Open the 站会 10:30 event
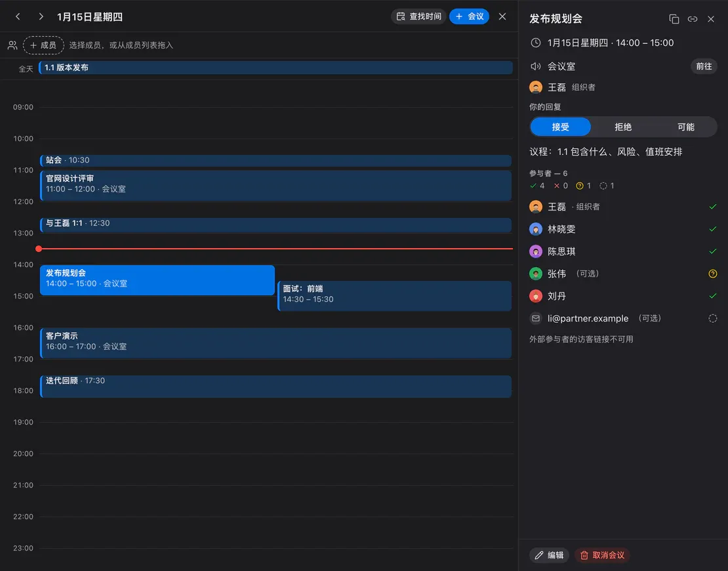 point(275,160)
